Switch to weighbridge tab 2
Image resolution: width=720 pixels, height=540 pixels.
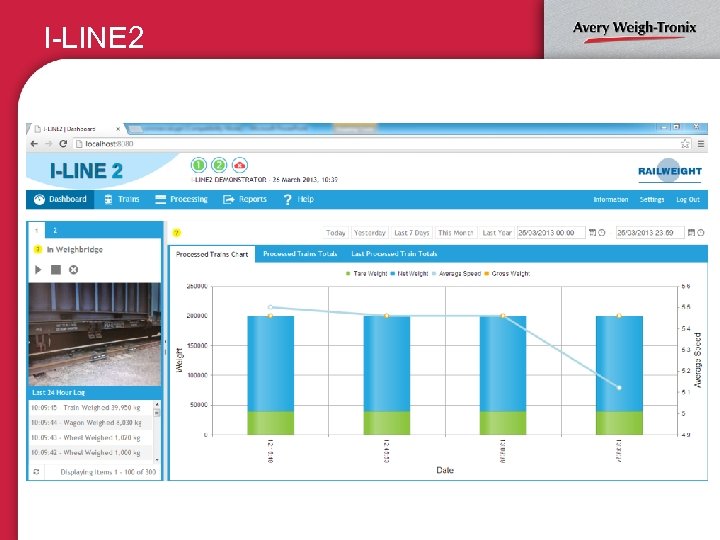[x=55, y=231]
